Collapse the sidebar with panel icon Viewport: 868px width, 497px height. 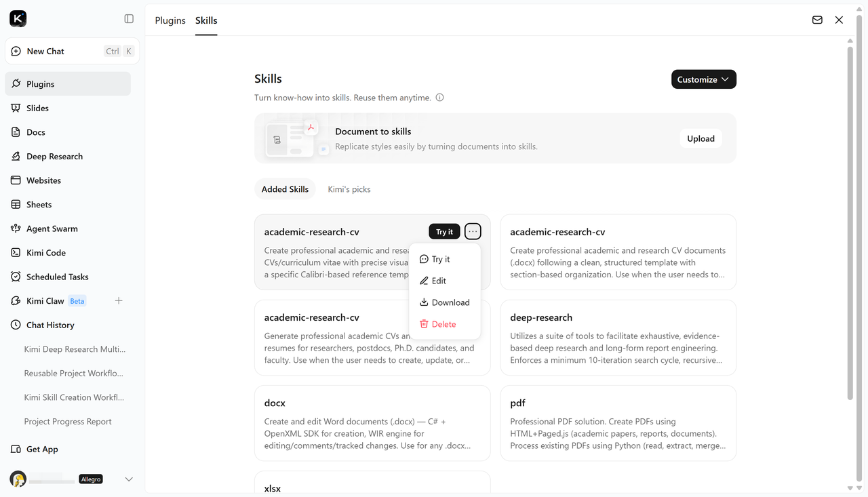[129, 19]
